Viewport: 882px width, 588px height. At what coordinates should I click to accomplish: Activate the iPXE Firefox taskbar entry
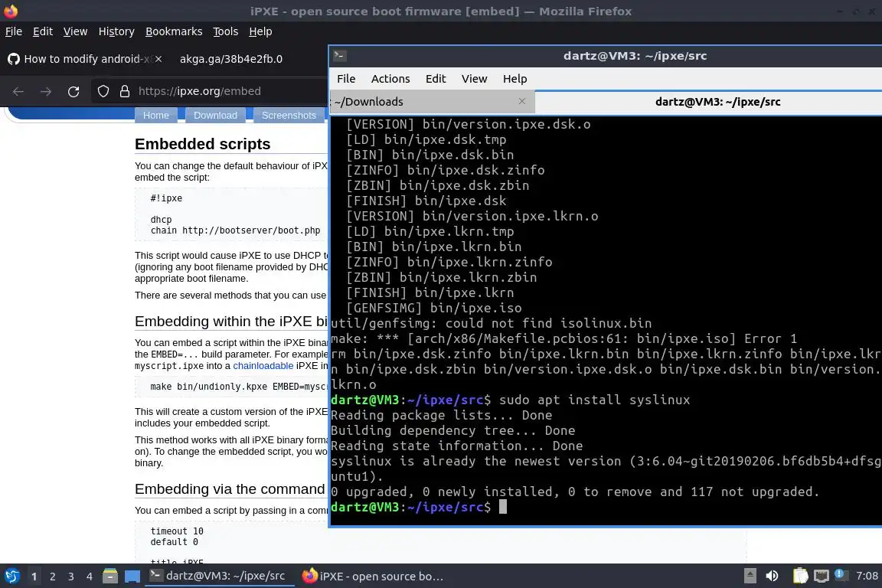(372, 577)
